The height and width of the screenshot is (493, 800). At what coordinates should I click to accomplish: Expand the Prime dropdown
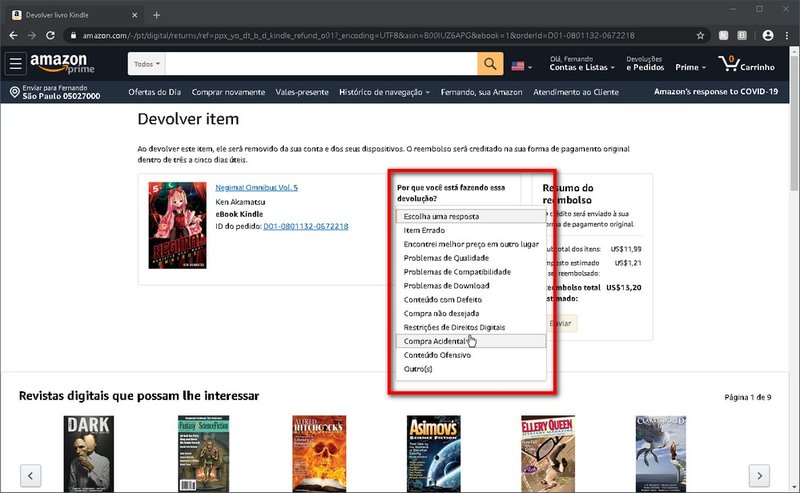pos(690,67)
